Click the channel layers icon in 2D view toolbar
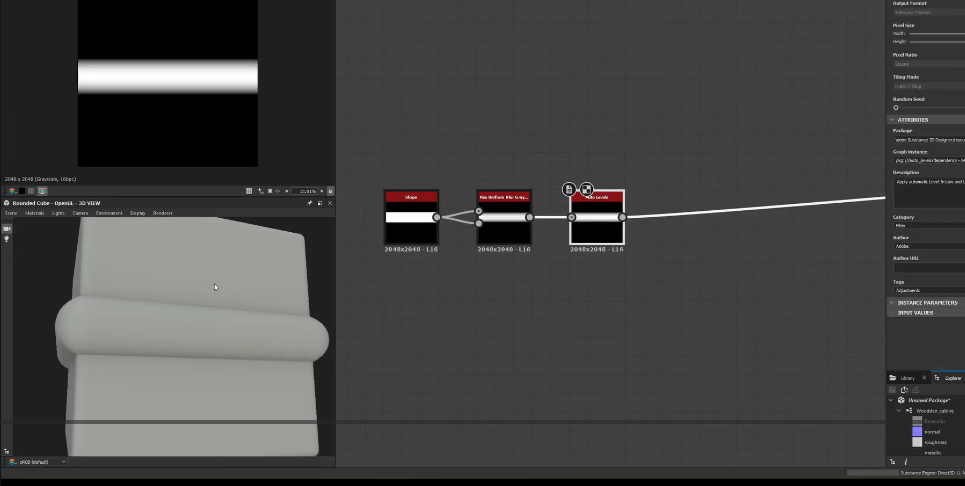Image resolution: width=965 pixels, height=486 pixels. pyautogui.click(x=12, y=191)
